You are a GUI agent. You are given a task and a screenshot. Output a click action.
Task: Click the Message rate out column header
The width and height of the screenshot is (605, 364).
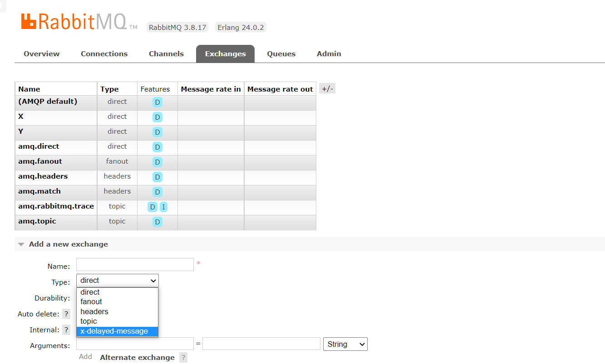[x=280, y=89]
